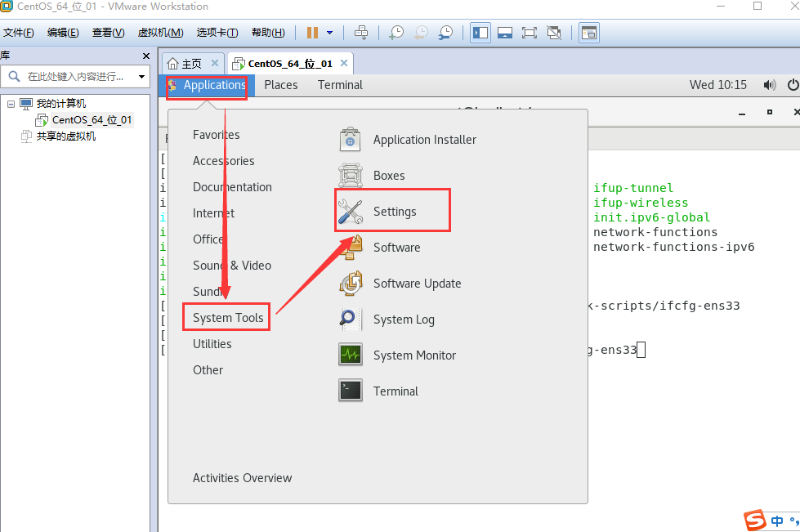Viewport: 800px width, 532px height.
Task: Toggle the library sidebar view icon
Action: pos(480,33)
